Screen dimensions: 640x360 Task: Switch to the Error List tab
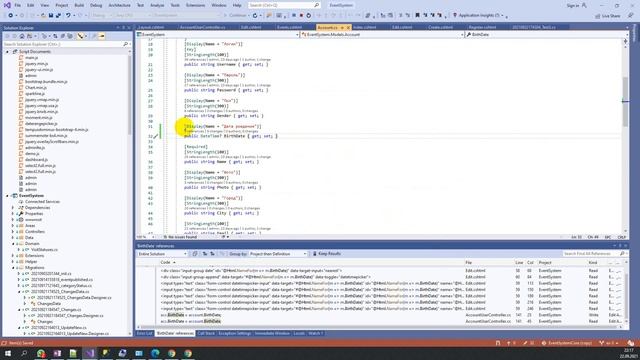[x=144, y=333]
